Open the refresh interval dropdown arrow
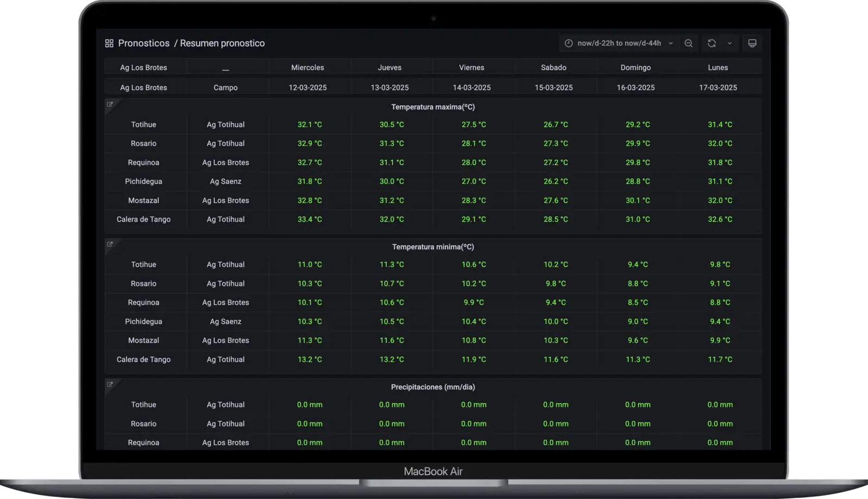 pyautogui.click(x=730, y=43)
